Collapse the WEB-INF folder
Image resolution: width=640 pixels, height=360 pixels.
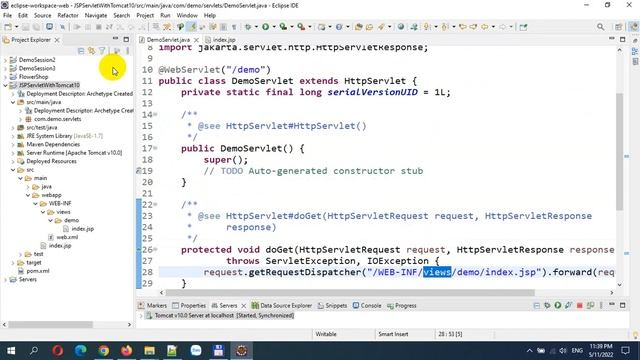36,203
